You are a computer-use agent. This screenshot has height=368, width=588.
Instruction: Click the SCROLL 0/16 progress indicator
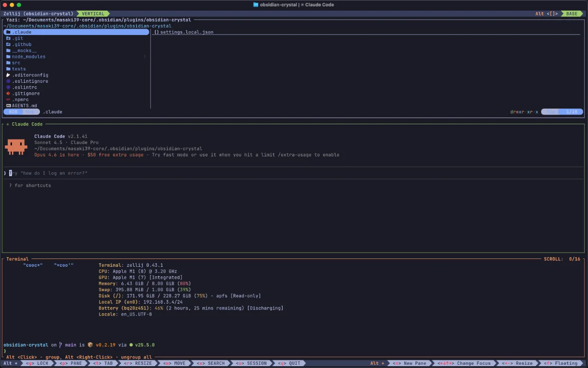(x=562, y=259)
